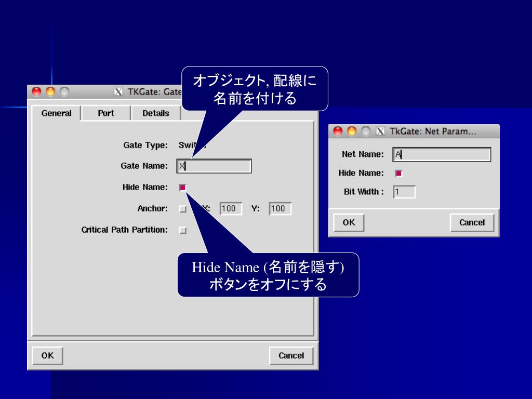Close the Net Parameters window

(338, 131)
